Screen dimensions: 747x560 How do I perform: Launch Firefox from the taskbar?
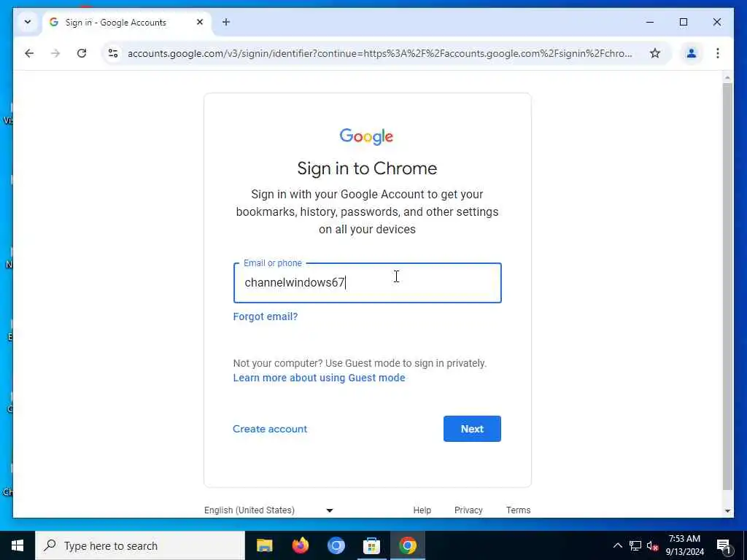(x=300, y=545)
